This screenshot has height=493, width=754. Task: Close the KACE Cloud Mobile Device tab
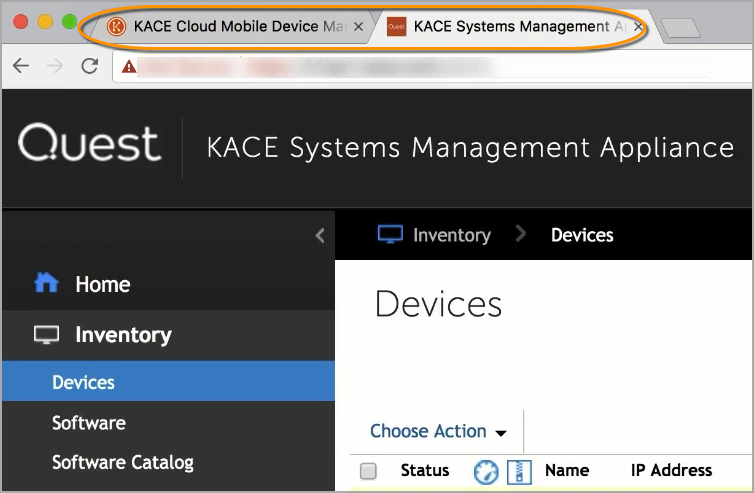(x=359, y=27)
